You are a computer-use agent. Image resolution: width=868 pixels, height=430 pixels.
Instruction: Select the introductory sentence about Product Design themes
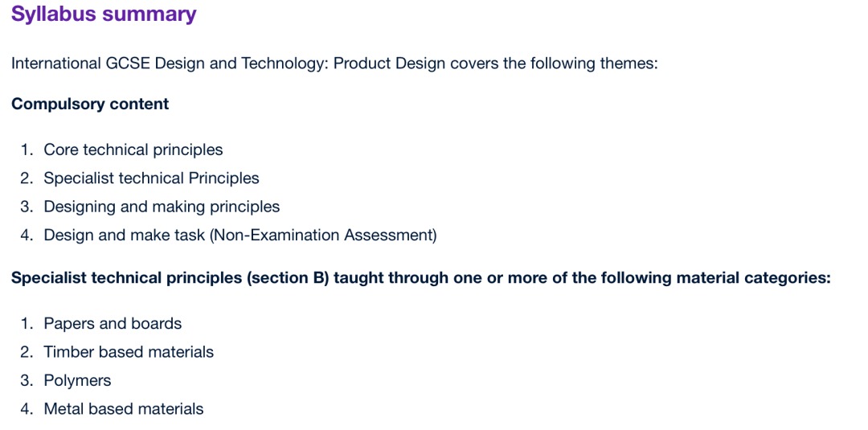click(x=334, y=63)
